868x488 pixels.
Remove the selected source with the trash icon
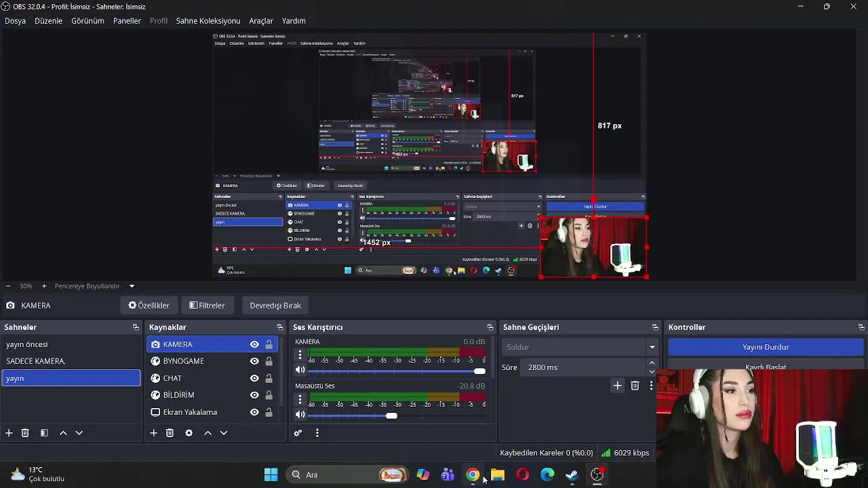(x=170, y=433)
